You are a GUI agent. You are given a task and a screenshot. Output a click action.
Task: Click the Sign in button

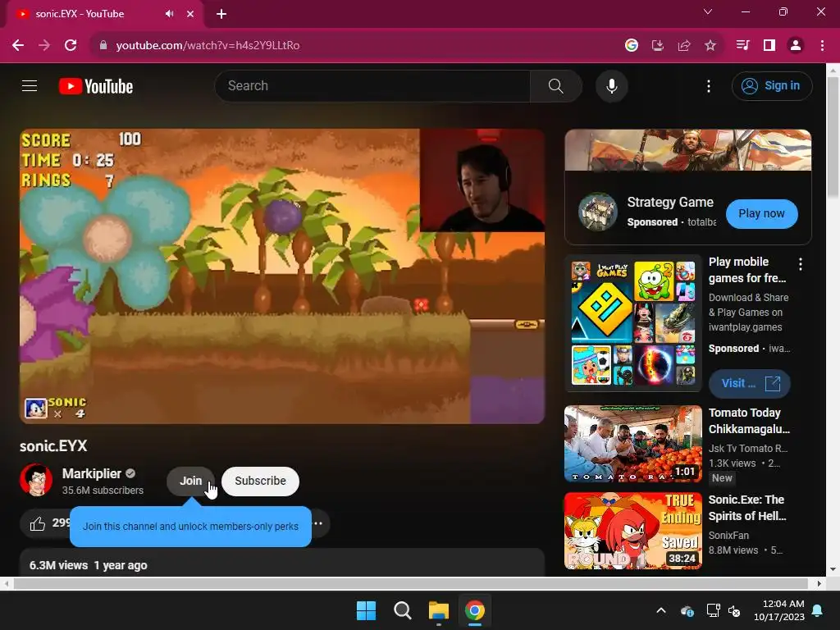[772, 85]
